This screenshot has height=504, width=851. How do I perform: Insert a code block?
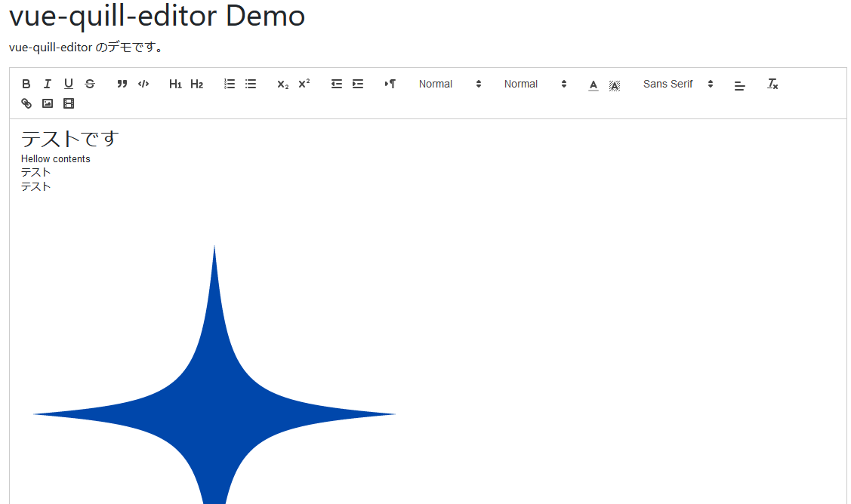pos(143,84)
